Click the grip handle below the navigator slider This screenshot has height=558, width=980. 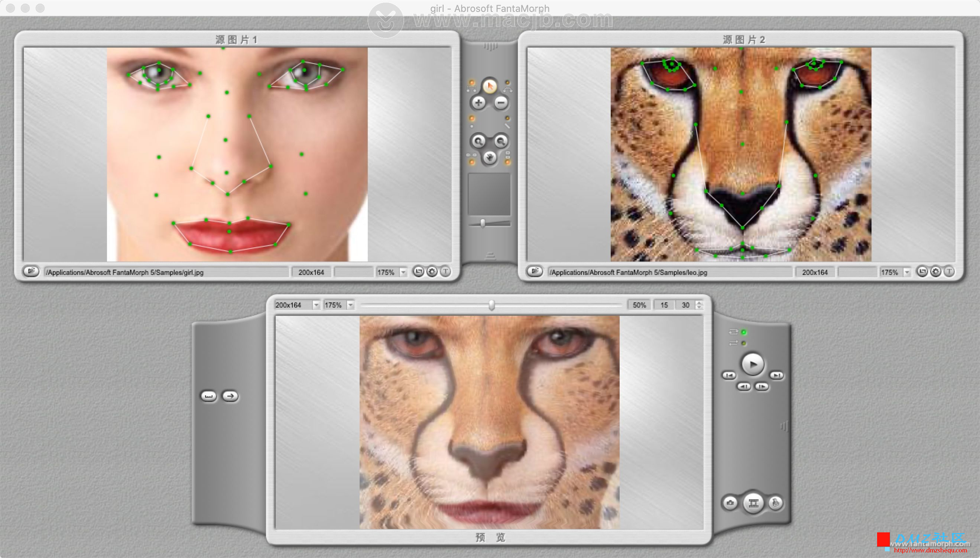[x=490, y=256]
